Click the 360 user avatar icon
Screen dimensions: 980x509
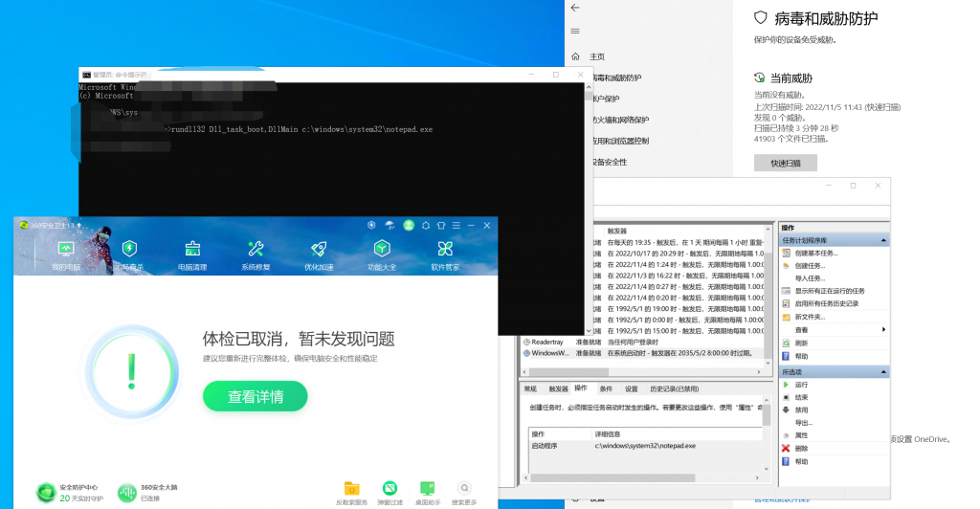click(x=409, y=226)
